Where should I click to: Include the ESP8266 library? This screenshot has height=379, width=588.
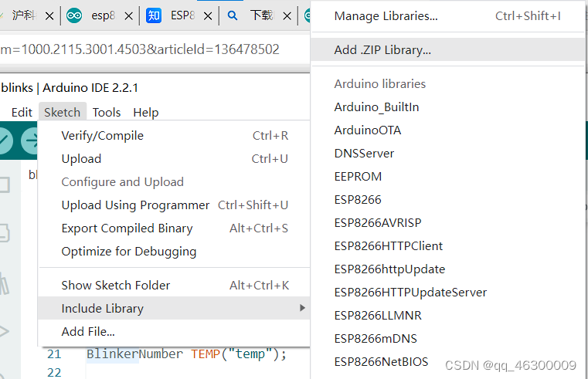click(447, 200)
